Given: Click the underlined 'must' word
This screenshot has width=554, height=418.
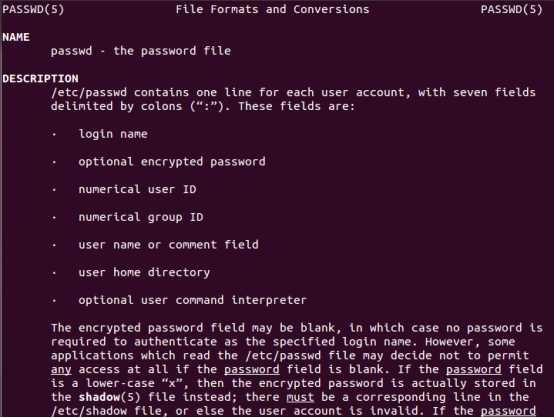Looking at the screenshot, I should point(300,397).
